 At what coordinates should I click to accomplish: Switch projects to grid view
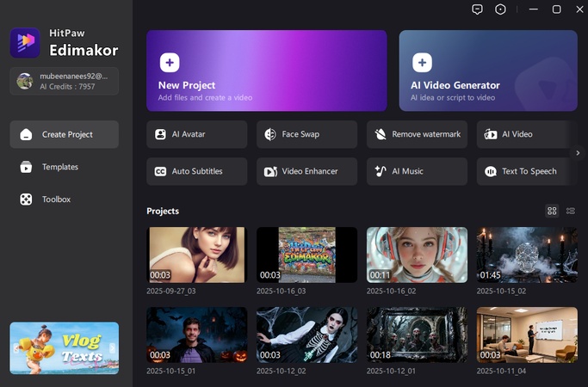553,211
